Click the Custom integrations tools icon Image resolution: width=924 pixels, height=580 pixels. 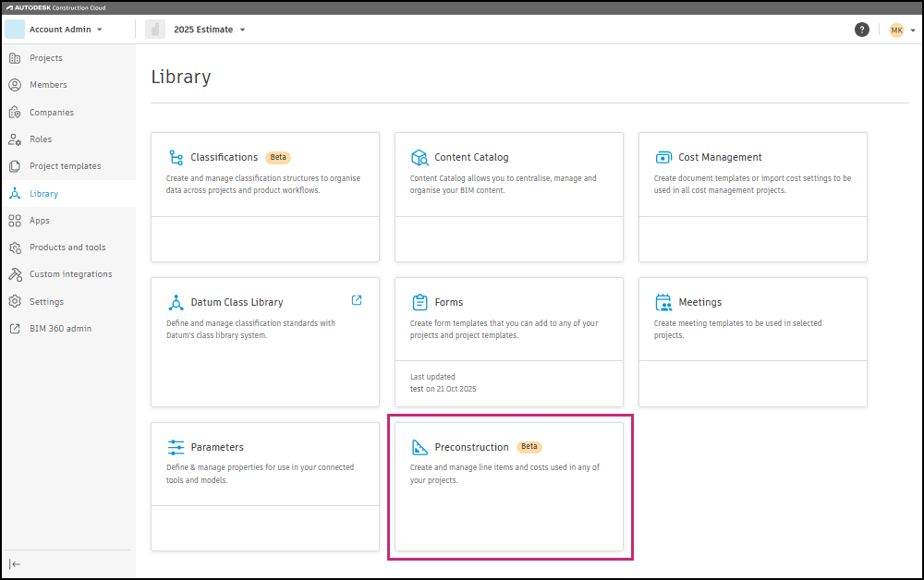point(15,274)
